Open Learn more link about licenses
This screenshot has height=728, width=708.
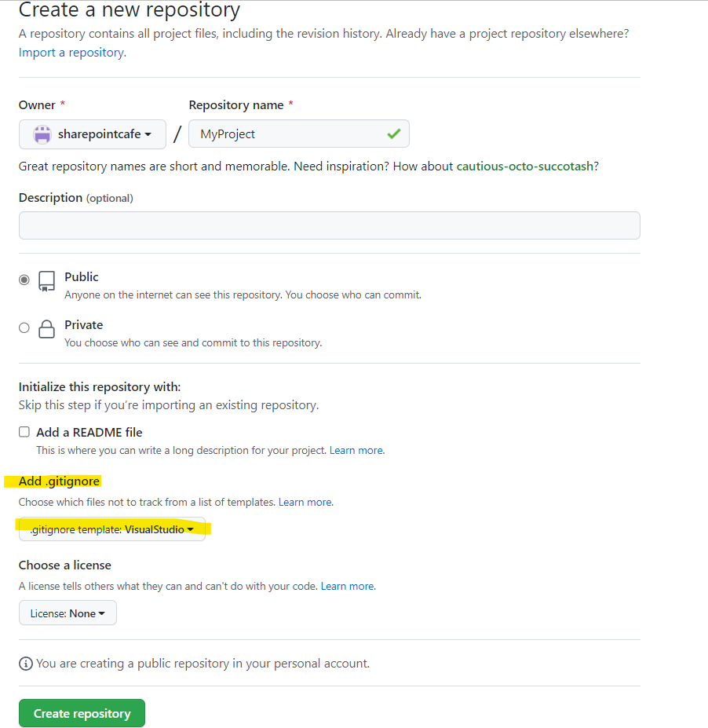[x=348, y=587]
